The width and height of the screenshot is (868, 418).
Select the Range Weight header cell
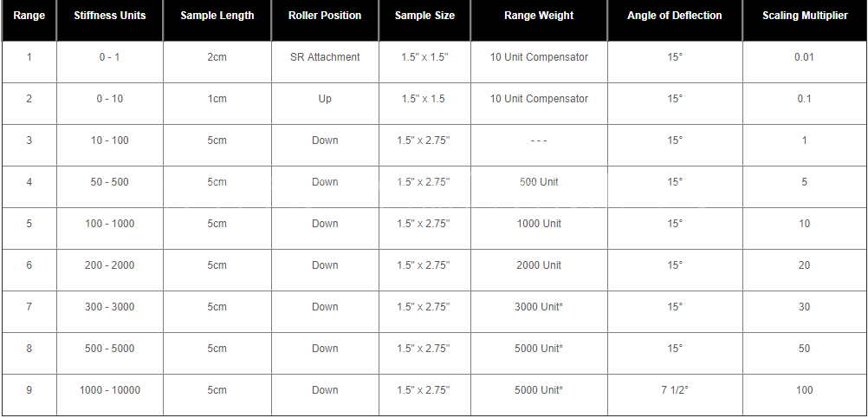539,16
